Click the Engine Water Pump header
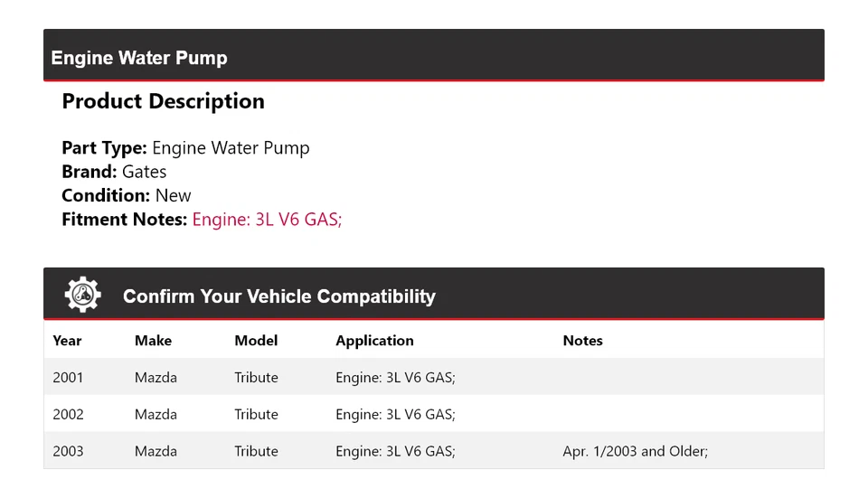 (x=139, y=58)
